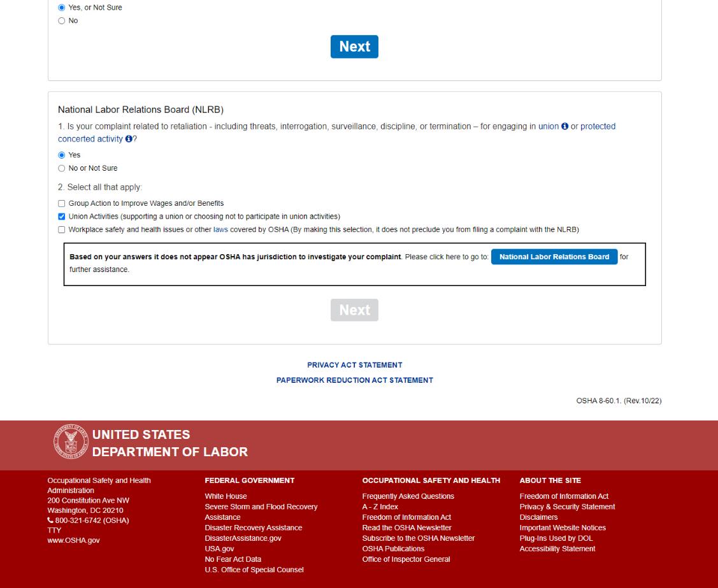Open DisasterAssistance.gov link
718x588 pixels.
point(243,538)
